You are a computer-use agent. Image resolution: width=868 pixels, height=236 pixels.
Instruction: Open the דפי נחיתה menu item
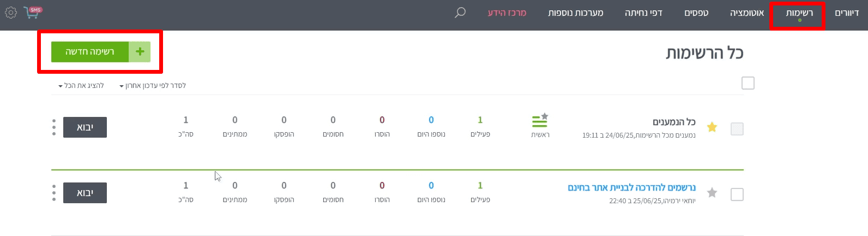click(x=643, y=13)
